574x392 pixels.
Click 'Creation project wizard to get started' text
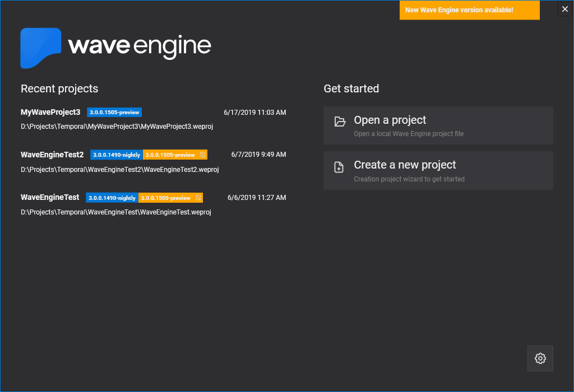coord(409,179)
